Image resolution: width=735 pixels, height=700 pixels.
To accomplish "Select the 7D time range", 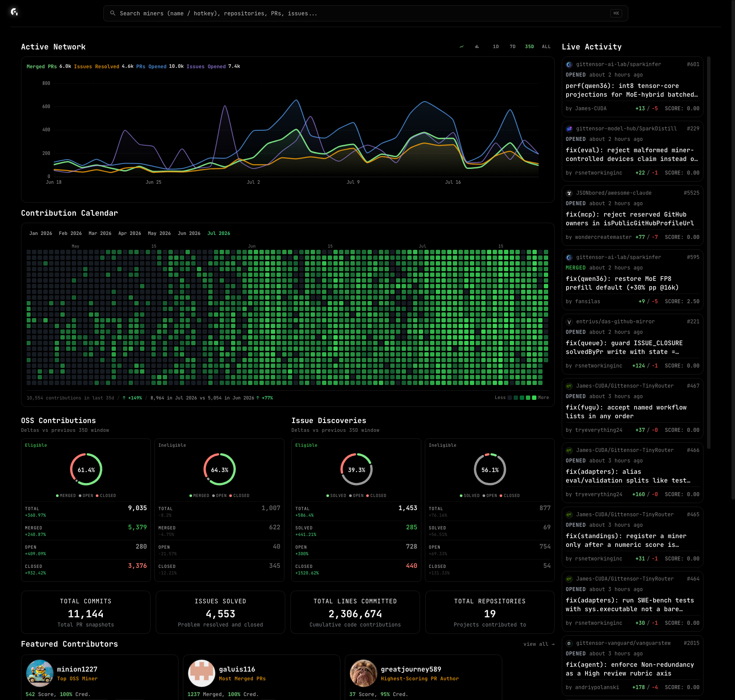I will click(513, 46).
